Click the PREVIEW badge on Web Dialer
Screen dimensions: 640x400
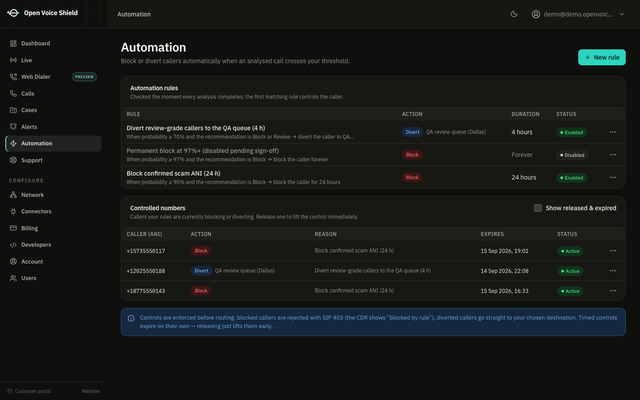tap(84, 77)
